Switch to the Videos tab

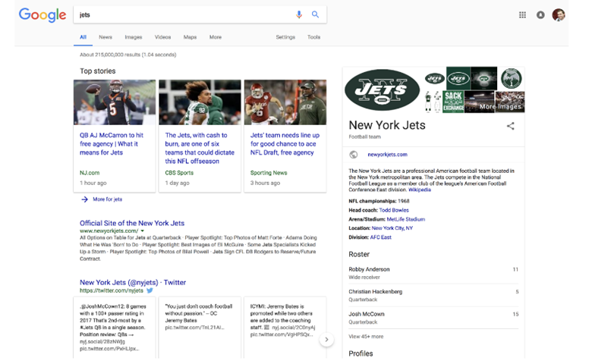click(x=162, y=37)
